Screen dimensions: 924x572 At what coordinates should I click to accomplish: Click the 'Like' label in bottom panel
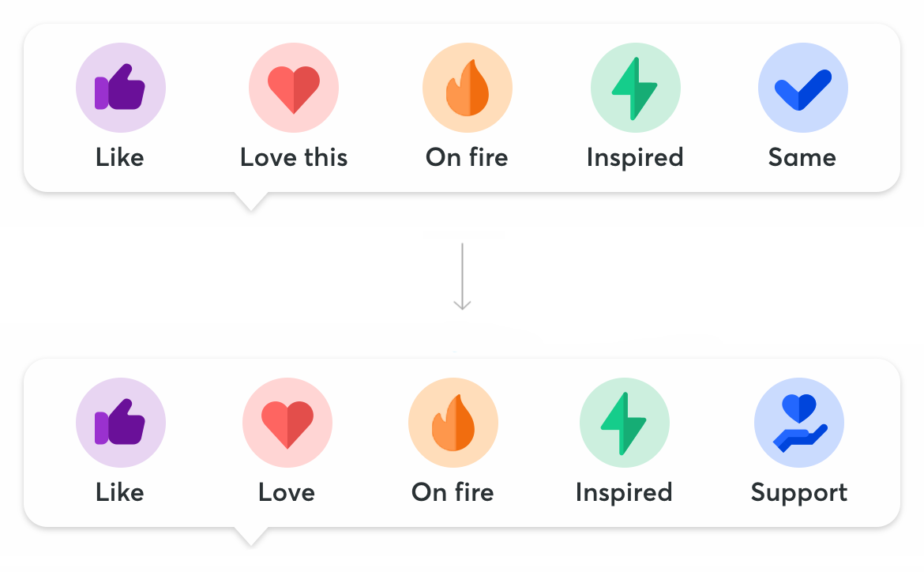click(x=119, y=492)
